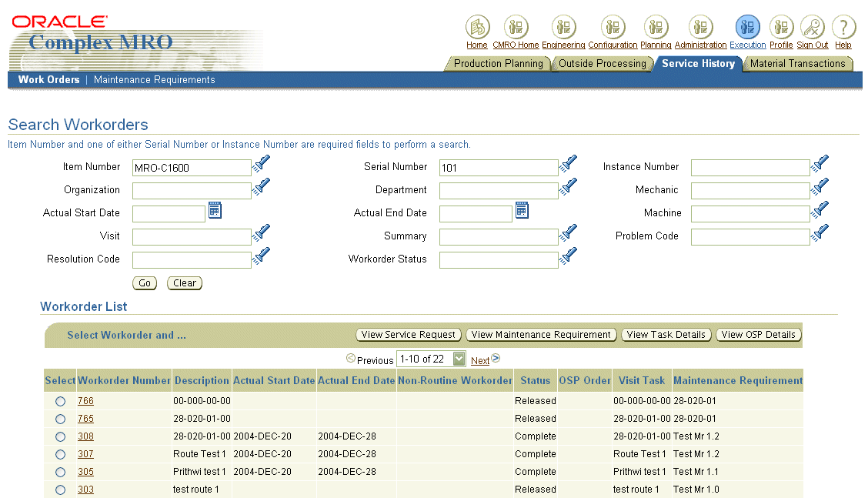Open Visit lookup flashlight

point(262,232)
